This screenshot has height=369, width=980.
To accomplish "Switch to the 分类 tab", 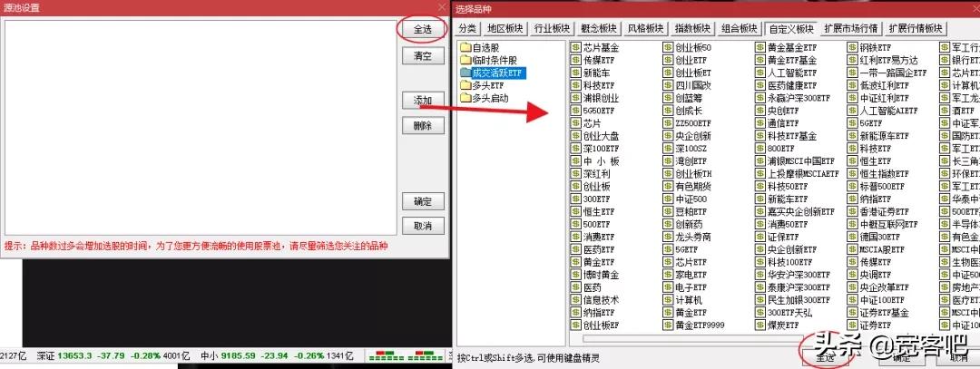I will pyautogui.click(x=467, y=29).
